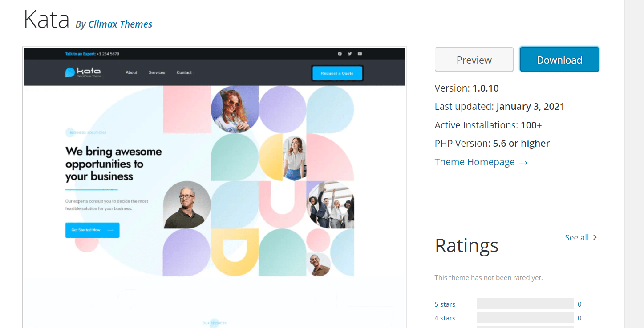Click the Preview button
644x328 pixels.
[474, 60]
